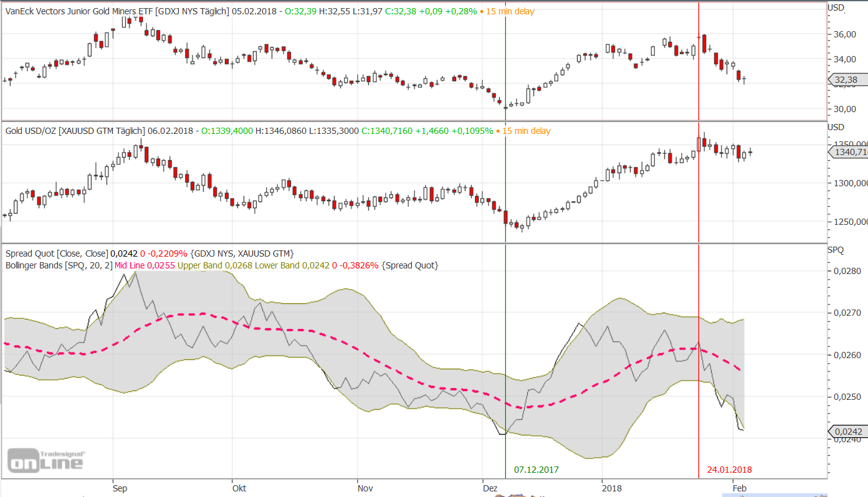The height and width of the screenshot is (497, 868).
Task: Click the Gold change +0,1095% value
Action: [472, 131]
